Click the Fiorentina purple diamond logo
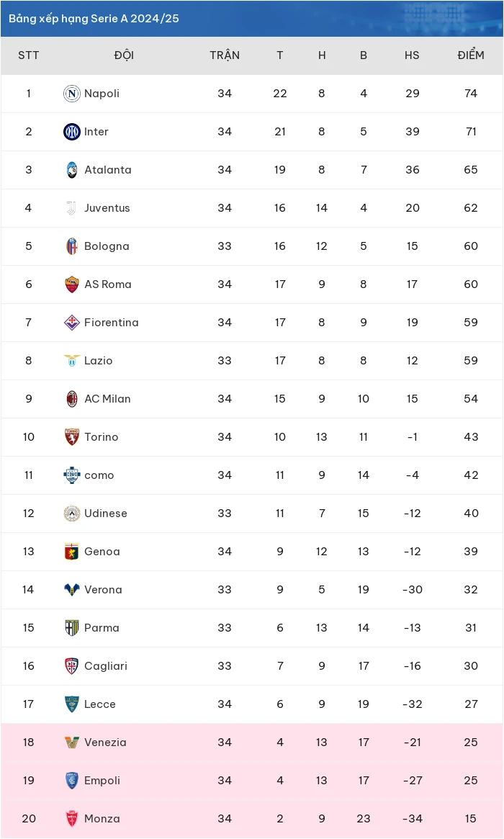This screenshot has height=839, width=504. pos(72,323)
